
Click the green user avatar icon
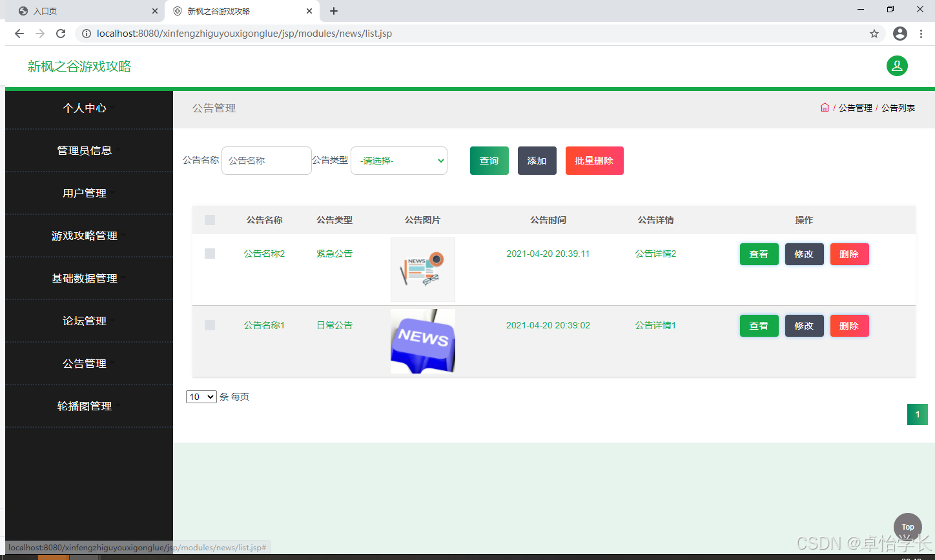point(897,66)
